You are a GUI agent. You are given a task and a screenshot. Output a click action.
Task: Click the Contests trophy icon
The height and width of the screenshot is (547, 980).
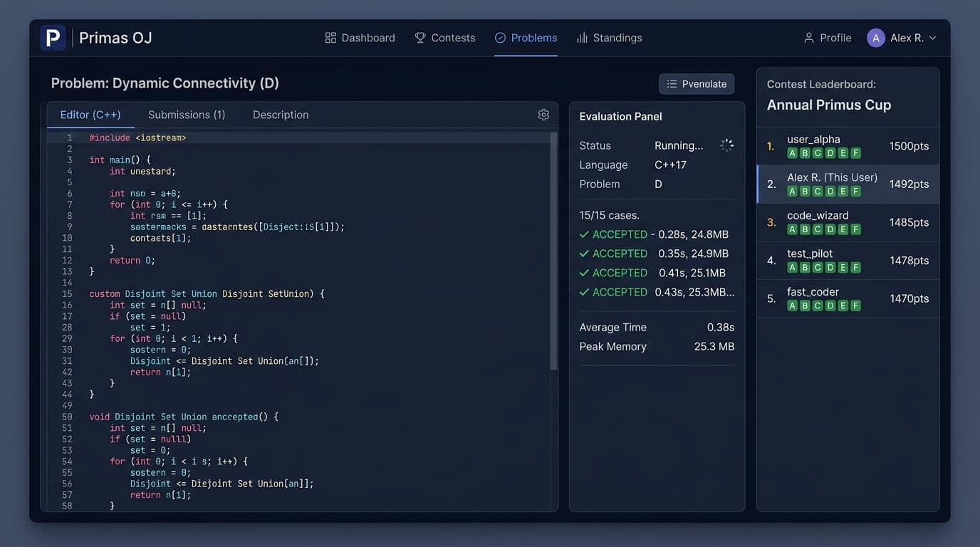pyautogui.click(x=420, y=38)
